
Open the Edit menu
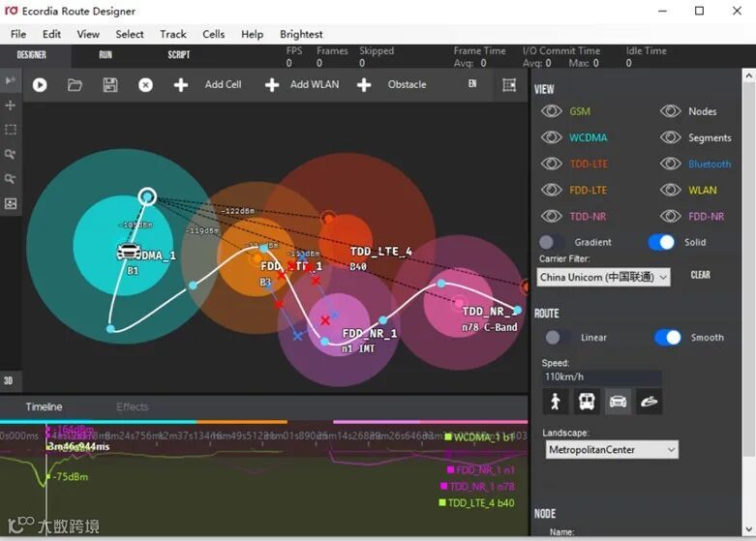(x=51, y=34)
